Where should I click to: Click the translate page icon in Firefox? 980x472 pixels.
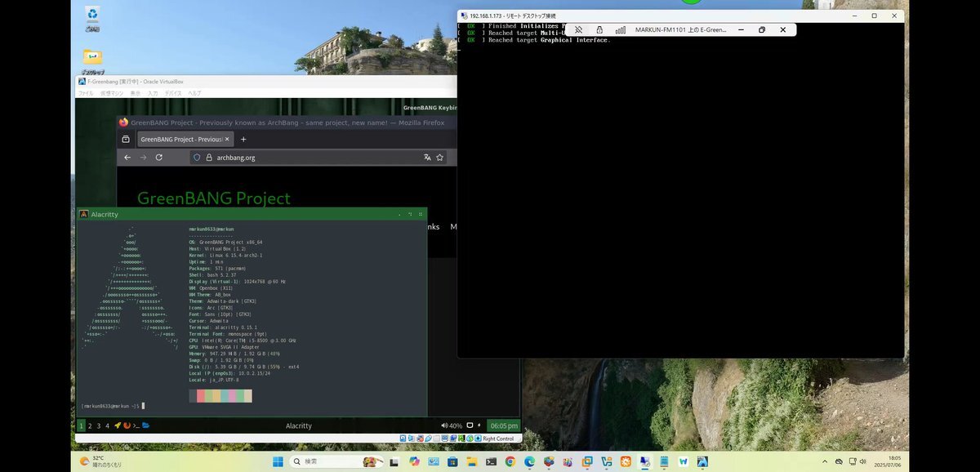[427, 158]
